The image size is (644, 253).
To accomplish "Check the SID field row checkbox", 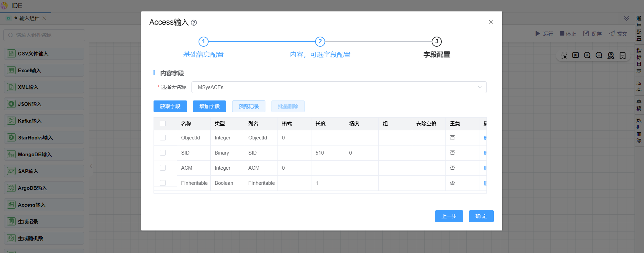I will click(x=163, y=153).
